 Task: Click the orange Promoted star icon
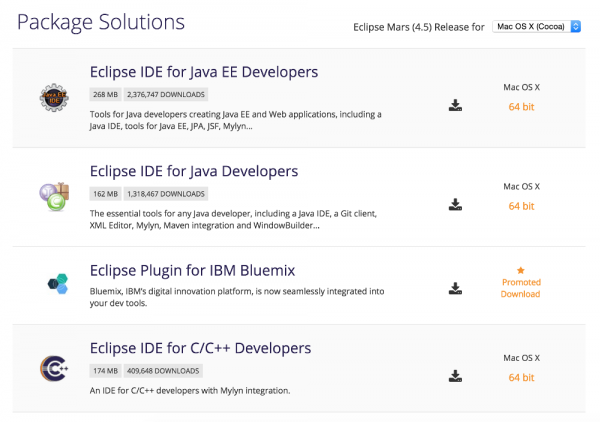(521, 270)
